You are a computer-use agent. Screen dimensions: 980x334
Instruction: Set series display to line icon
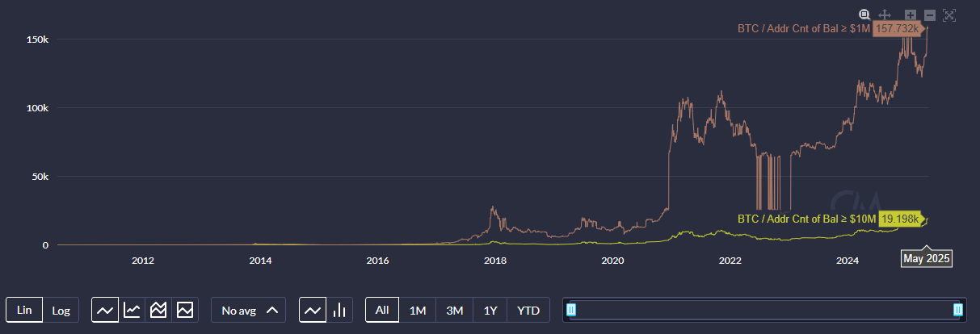click(x=313, y=310)
